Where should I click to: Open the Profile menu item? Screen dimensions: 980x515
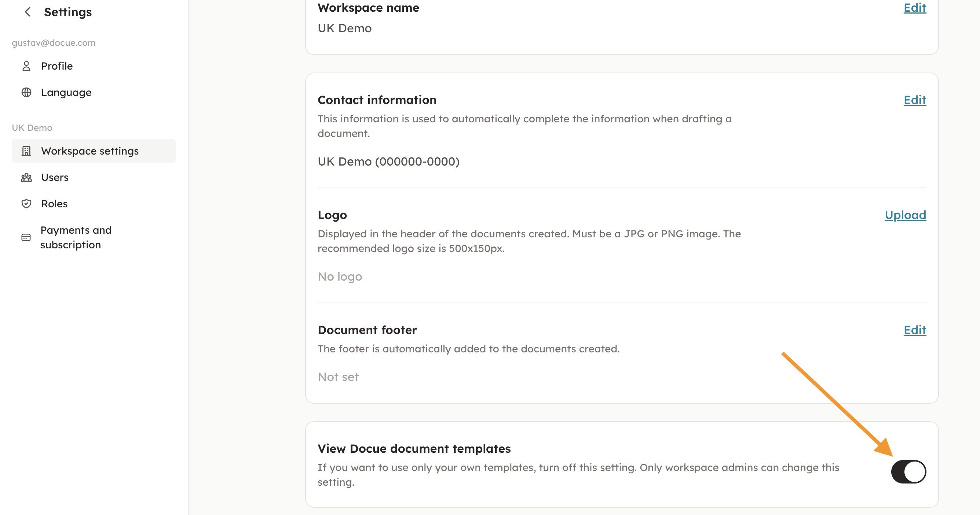pyautogui.click(x=57, y=66)
